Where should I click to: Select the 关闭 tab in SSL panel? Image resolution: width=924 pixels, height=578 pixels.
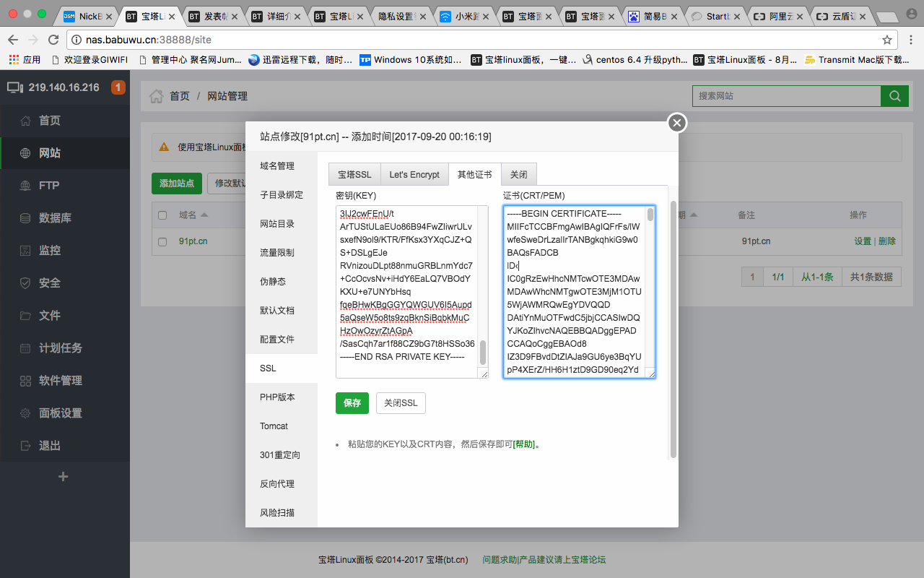[x=519, y=175]
